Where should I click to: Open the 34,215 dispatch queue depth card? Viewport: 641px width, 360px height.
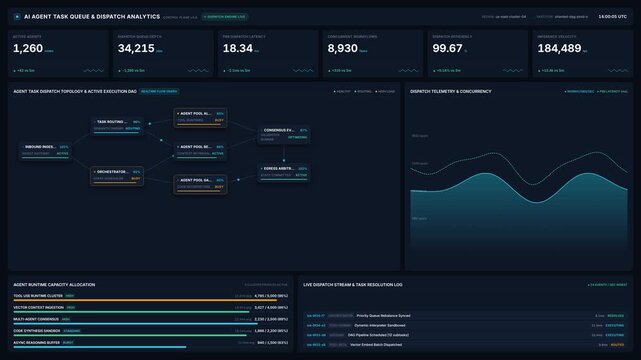click(163, 54)
